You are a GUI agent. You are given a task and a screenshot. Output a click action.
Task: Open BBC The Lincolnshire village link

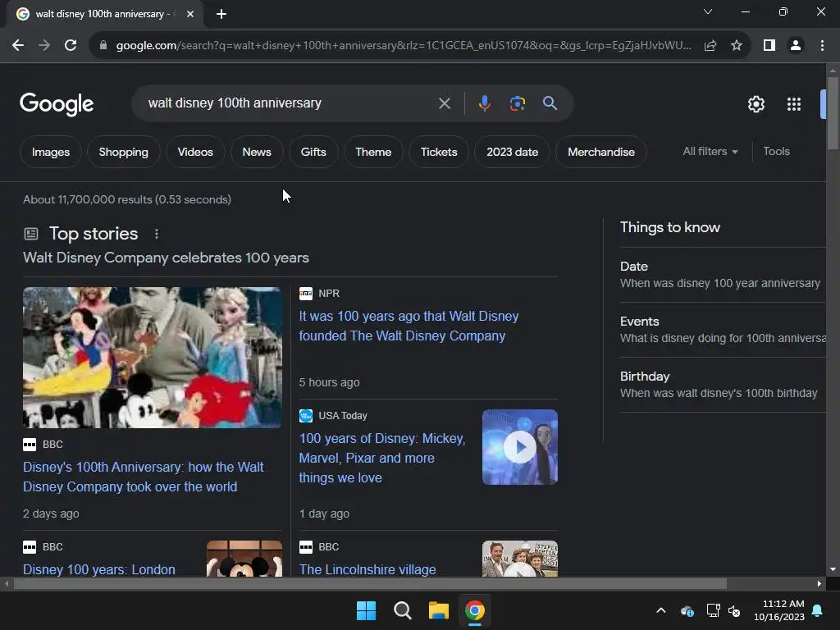pos(367,569)
